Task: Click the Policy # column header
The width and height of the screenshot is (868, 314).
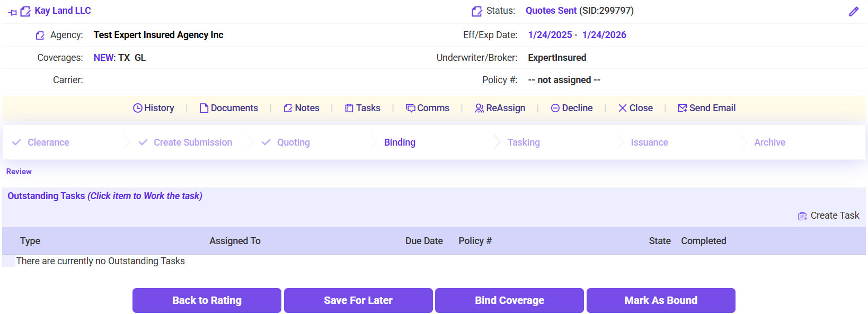Action: coord(475,241)
